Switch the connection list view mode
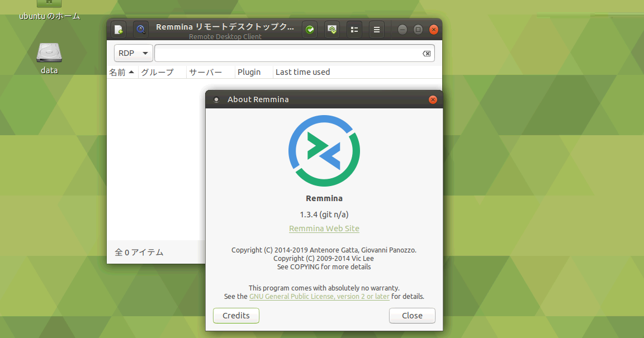This screenshot has width=644, height=338. pyautogui.click(x=354, y=29)
